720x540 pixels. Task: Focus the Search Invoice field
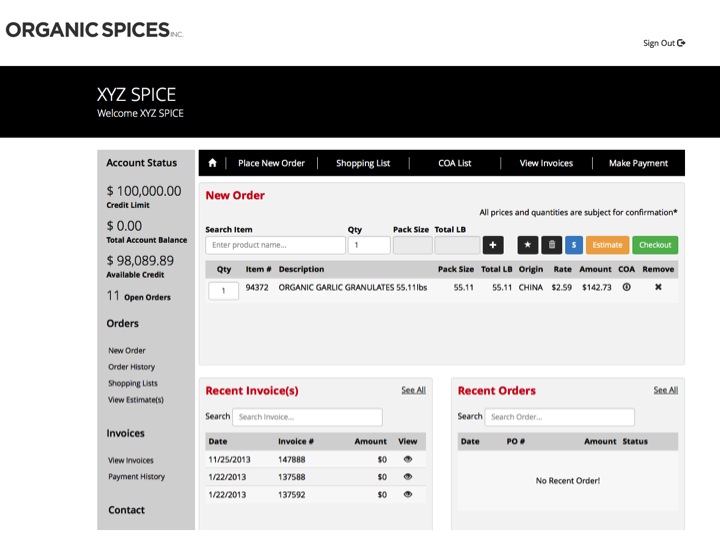point(307,417)
